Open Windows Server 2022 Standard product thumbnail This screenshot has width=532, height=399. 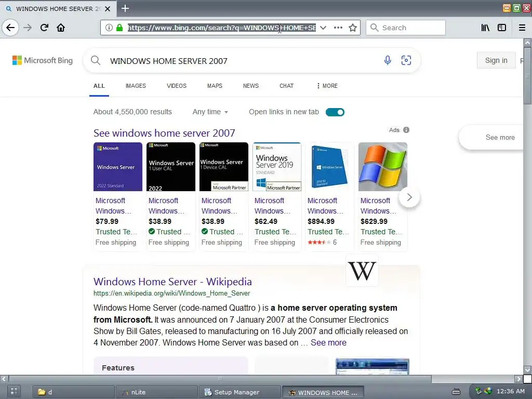[118, 167]
